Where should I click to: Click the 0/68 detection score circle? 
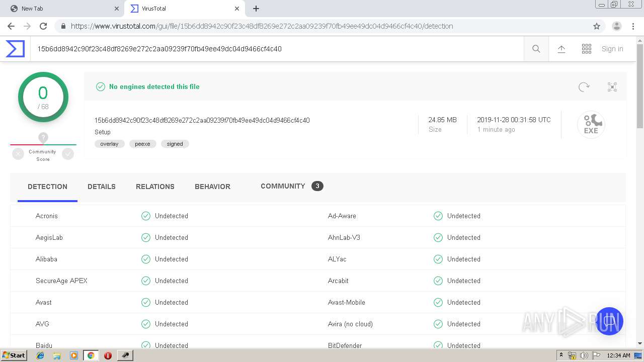43,97
